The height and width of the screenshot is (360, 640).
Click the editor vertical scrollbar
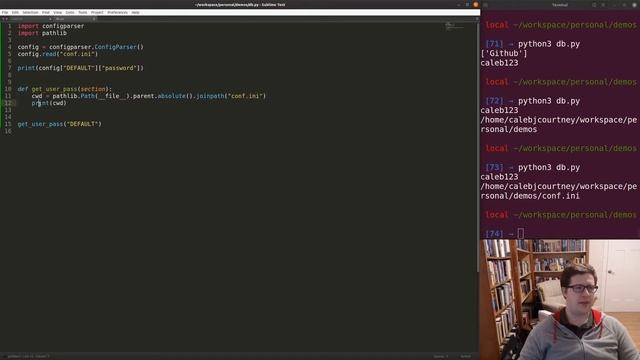478,147
